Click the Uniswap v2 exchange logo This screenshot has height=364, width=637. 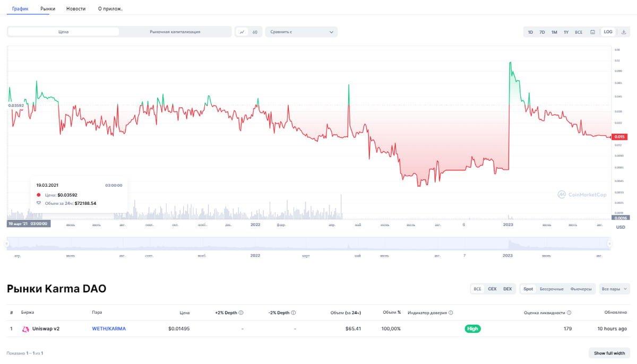click(25, 329)
